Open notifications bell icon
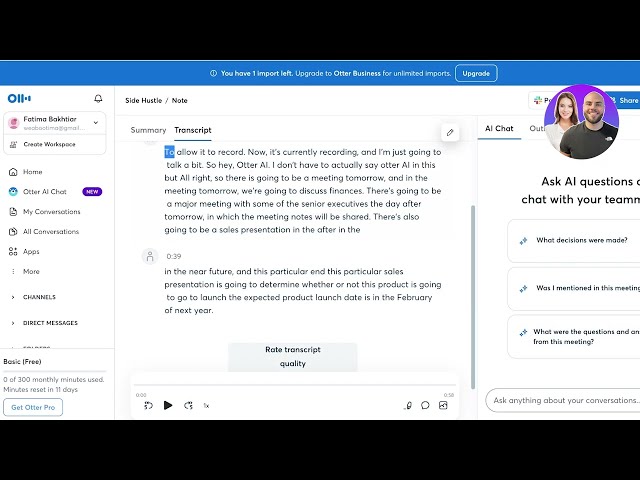This screenshot has height=480, width=640. click(98, 98)
